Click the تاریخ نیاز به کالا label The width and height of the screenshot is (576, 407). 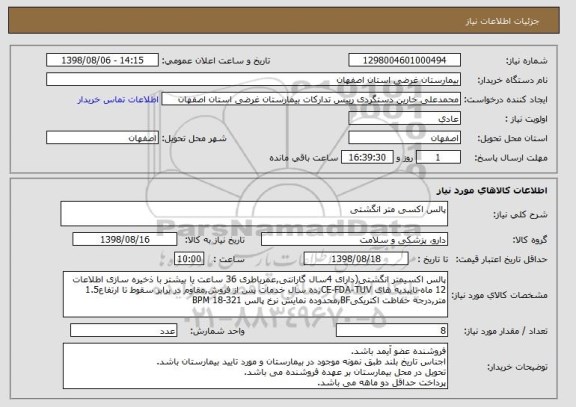coord(215,240)
